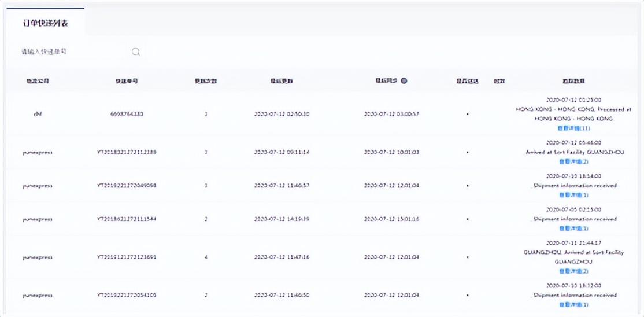Click the 快递单号 column header
The width and height of the screenshot is (644, 317).
click(x=127, y=81)
